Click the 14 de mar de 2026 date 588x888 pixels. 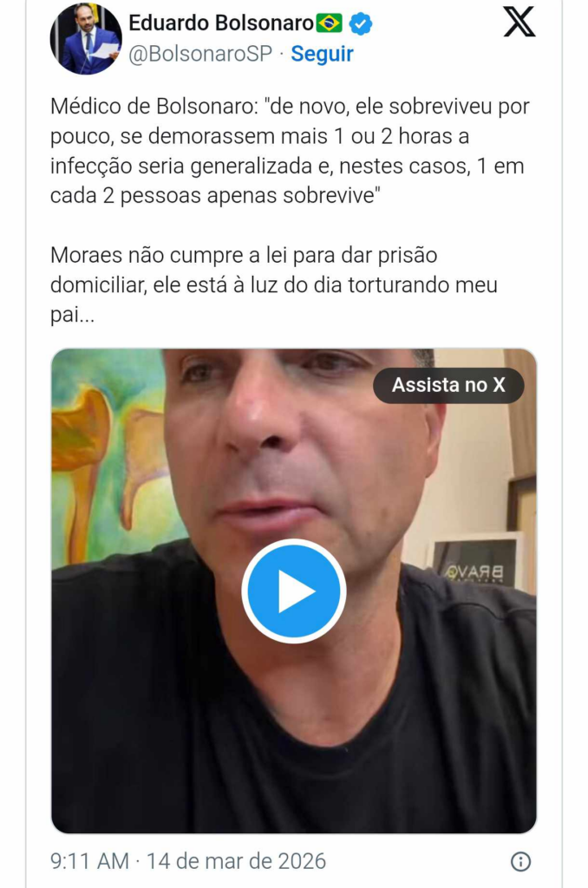tap(236, 861)
